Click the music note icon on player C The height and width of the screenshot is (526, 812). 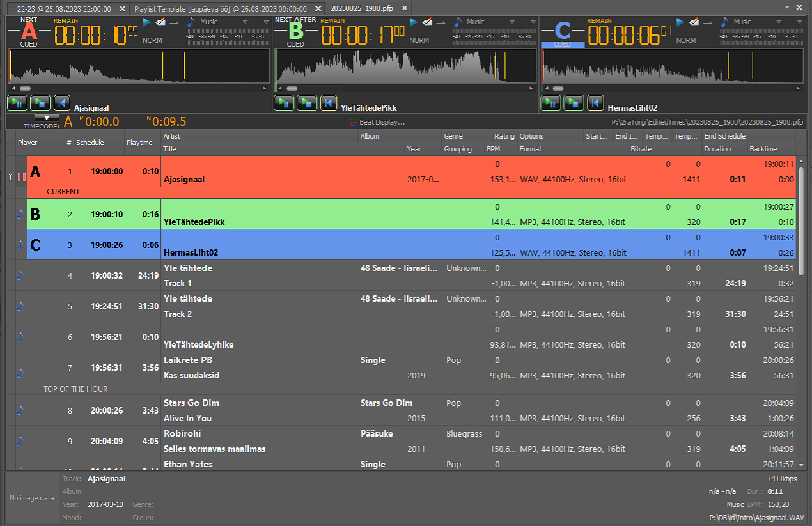point(725,22)
